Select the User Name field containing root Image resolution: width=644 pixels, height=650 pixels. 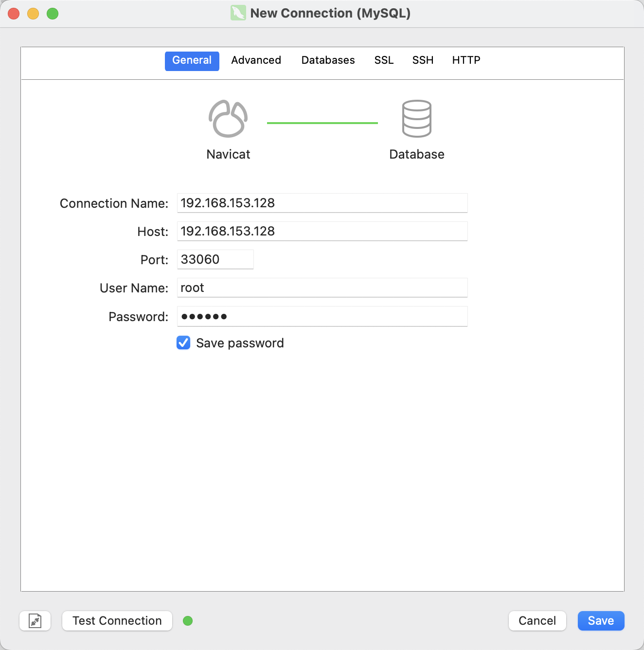pyautogui.click(x=322, y=288)
